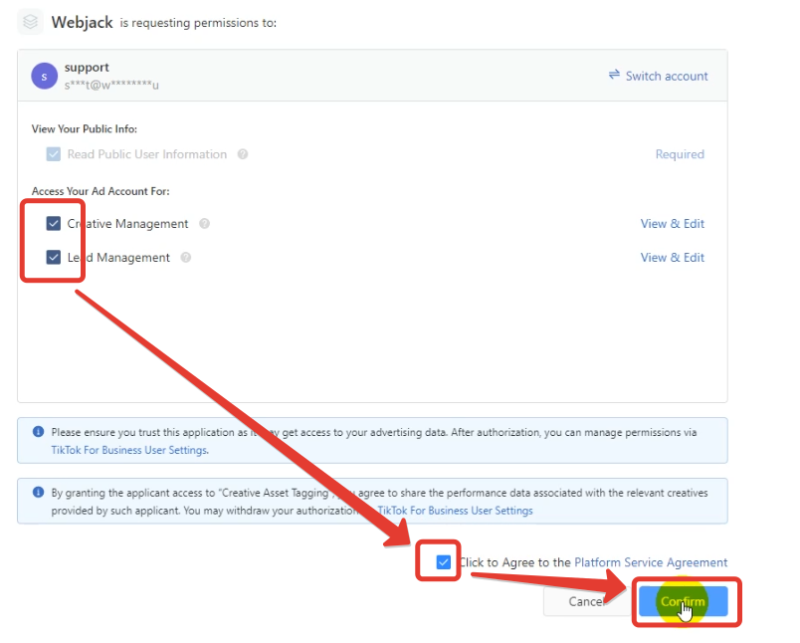Click the Webjack app logo icon

pos(31,22)
